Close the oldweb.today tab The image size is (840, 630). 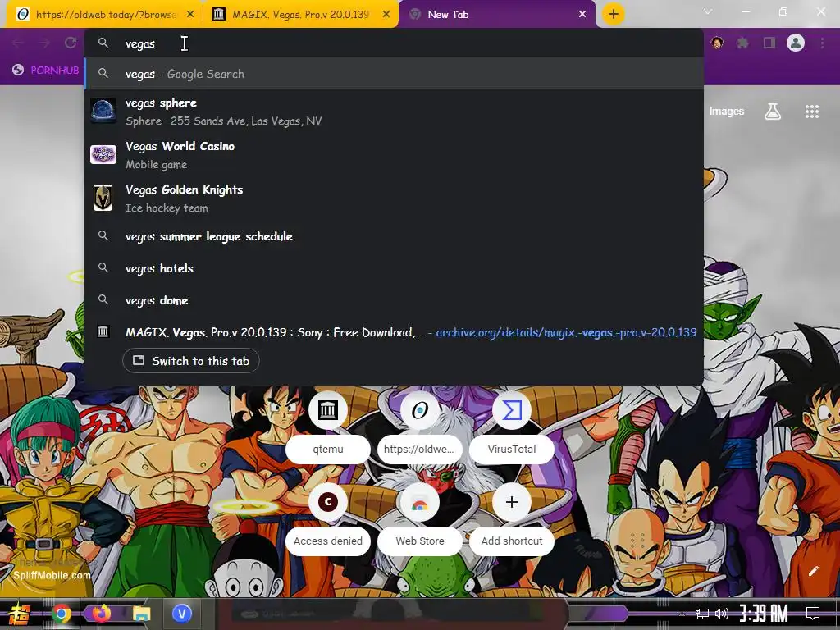pos(190,15)
